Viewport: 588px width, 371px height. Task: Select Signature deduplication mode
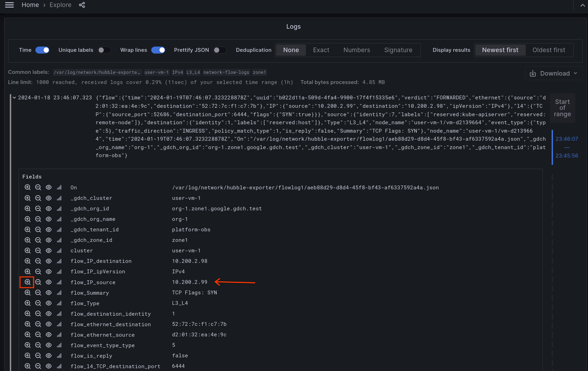[398, 50]
